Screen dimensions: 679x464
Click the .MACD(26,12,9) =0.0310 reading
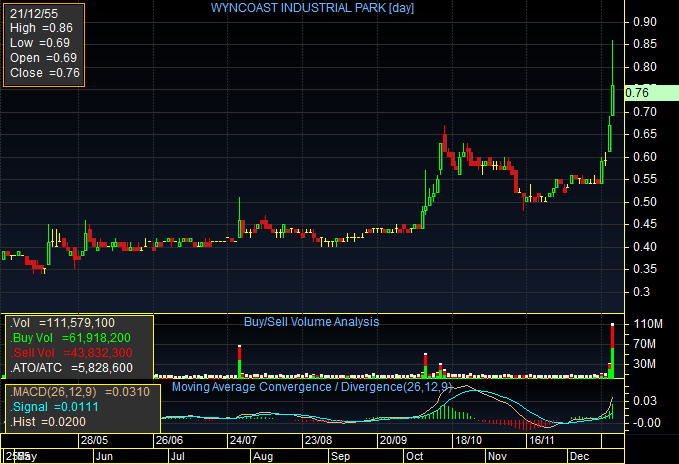[x=80, y=392]
